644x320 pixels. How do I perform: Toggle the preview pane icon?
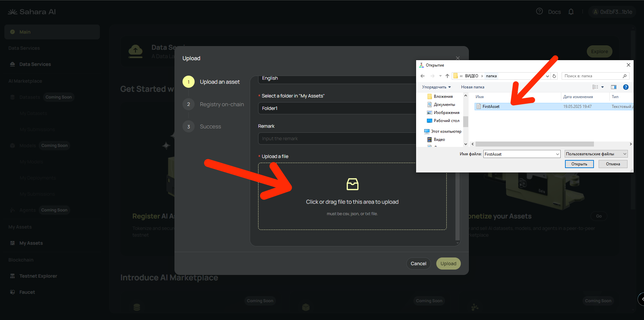(x=613, y=87)
